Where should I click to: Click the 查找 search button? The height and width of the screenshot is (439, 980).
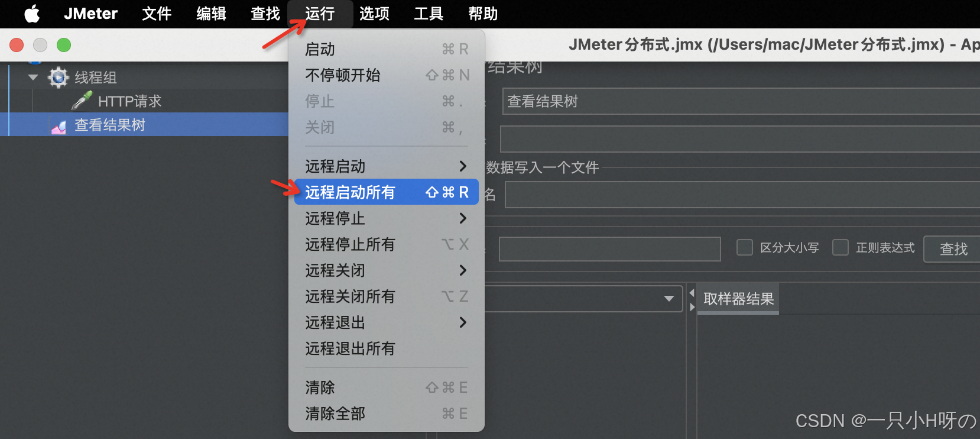[953, 249]
